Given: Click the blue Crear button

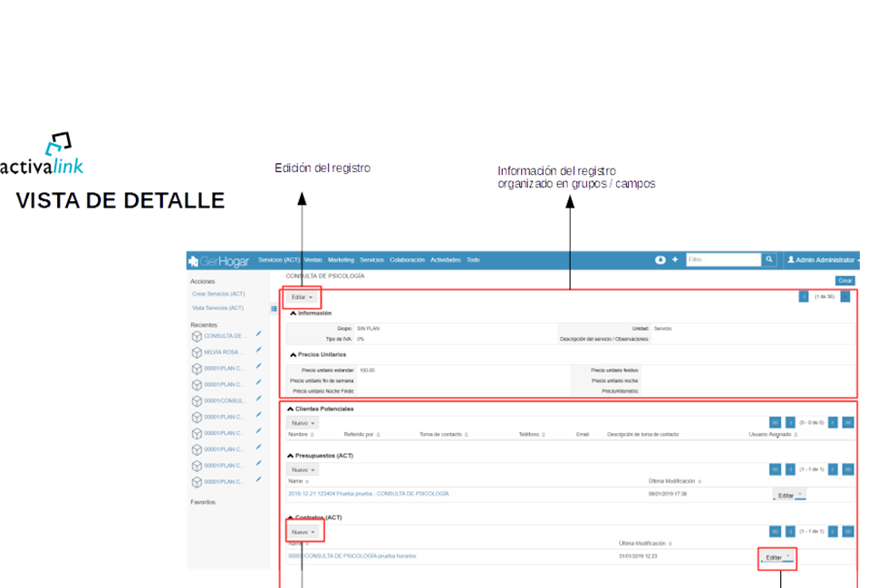Looking at the screenshot, I should coord(844,281).
